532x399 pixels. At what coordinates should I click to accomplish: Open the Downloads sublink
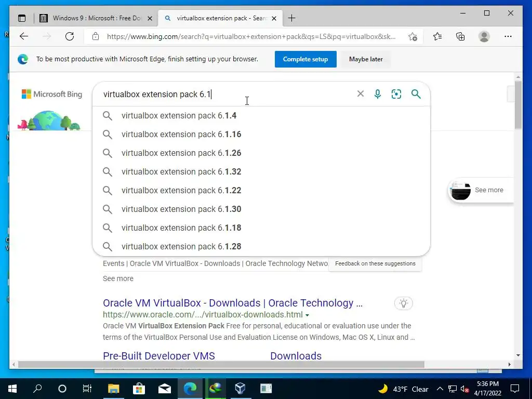[296, 355]
